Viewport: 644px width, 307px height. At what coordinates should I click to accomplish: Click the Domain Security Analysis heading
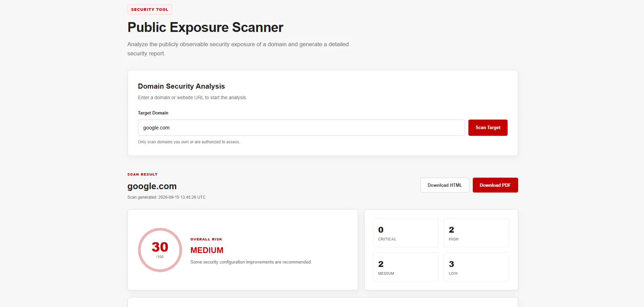point(181,86)
